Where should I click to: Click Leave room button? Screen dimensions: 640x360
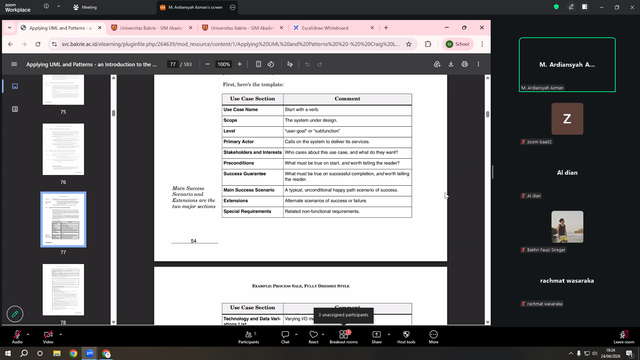click(624, 337)
